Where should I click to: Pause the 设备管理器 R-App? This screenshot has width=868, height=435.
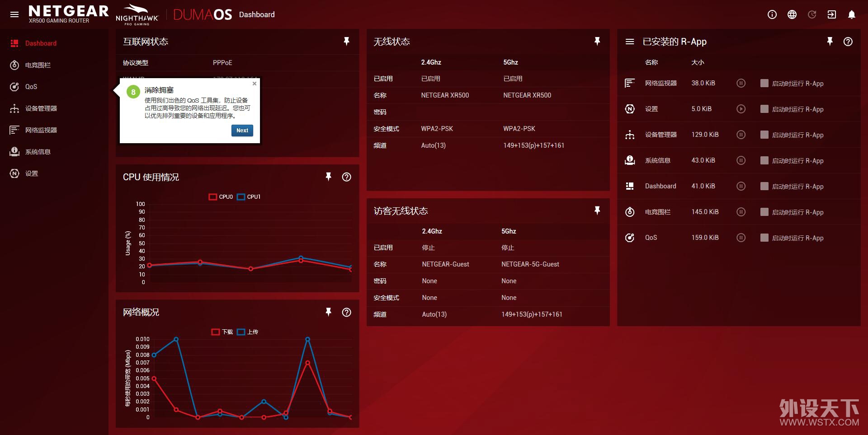741,135
